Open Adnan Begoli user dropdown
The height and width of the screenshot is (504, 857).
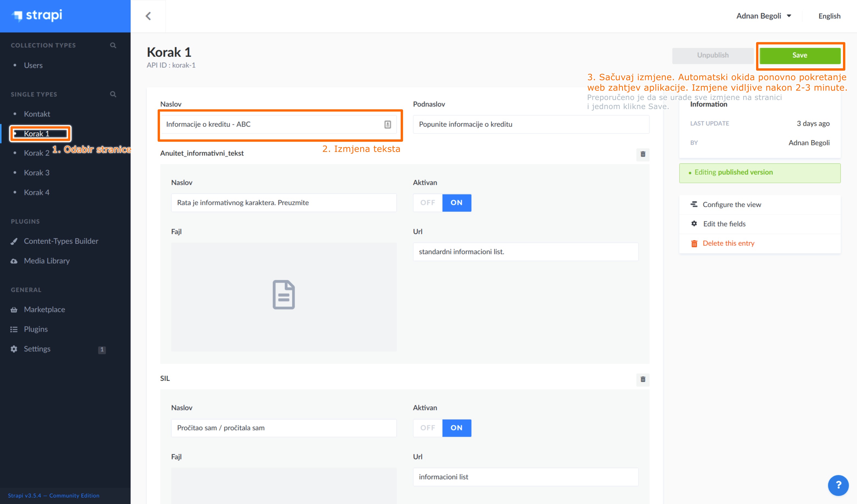(x=764, y=16)
